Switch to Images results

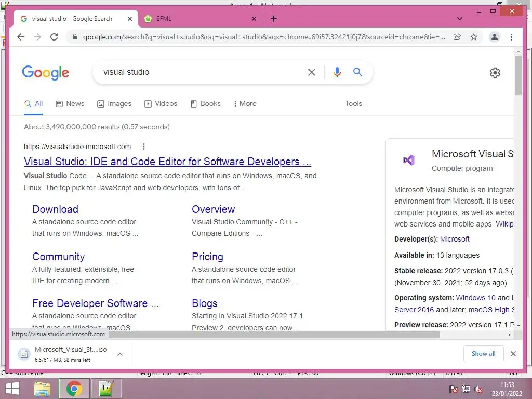coord(114,104)
